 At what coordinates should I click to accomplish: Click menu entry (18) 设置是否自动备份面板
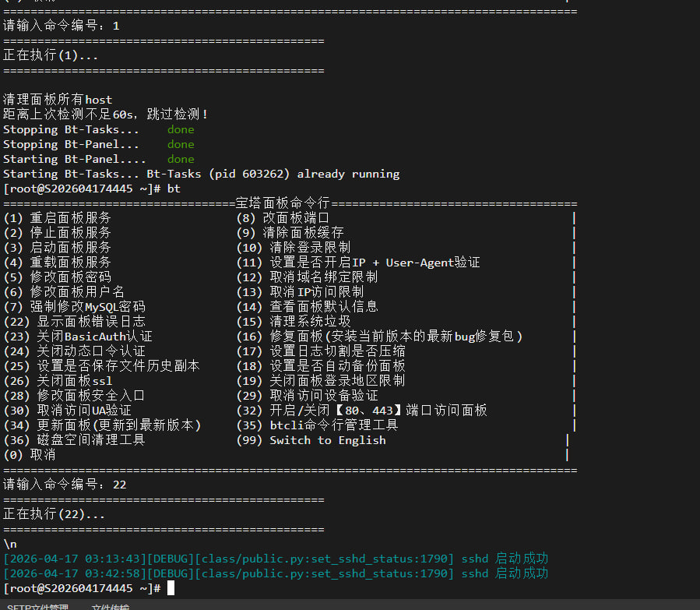321,365
